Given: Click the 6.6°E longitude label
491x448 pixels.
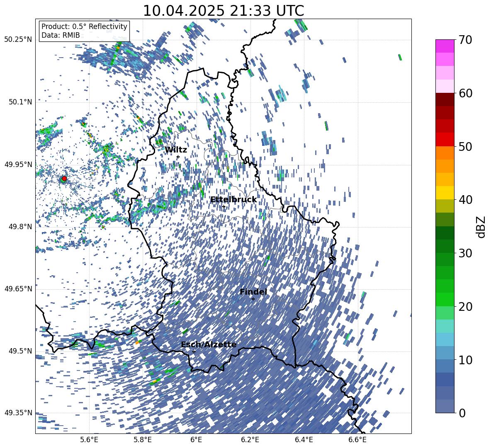Looking at the screenshot, I should 357,440.
